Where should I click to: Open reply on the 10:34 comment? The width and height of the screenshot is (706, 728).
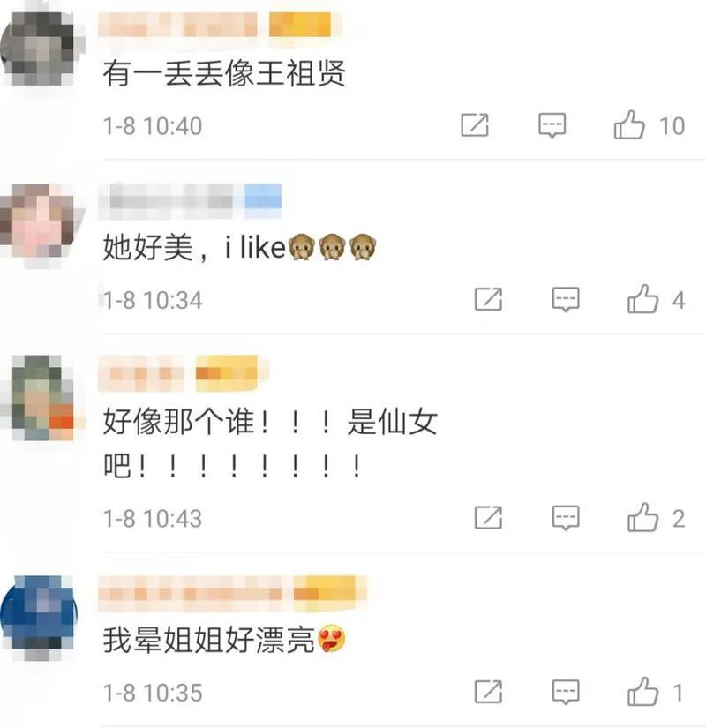[x=566, y=299]
